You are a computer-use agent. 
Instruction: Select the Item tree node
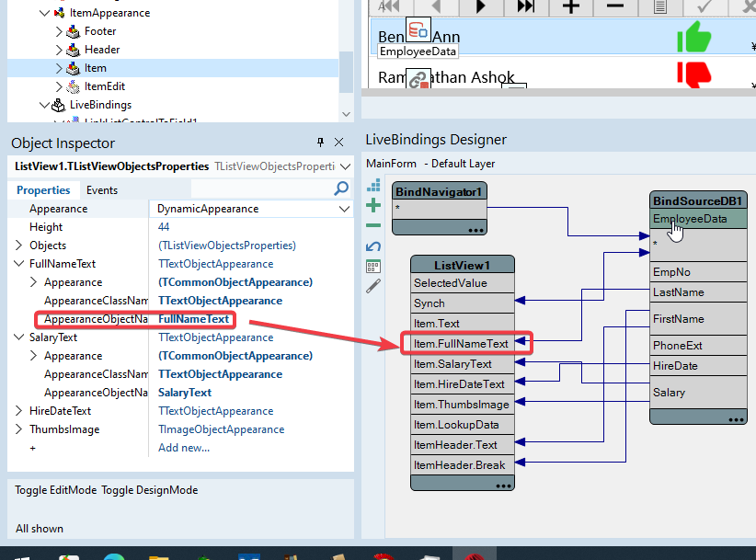tap(96, 68)
